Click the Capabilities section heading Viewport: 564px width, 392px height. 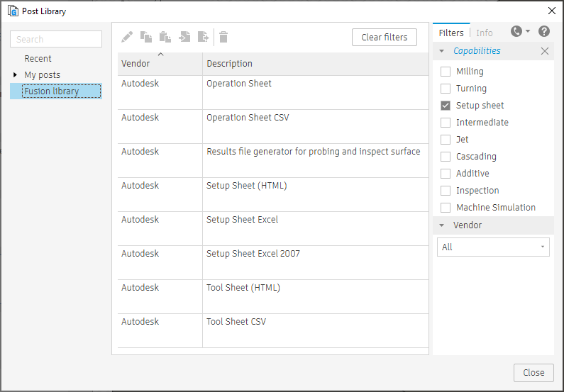coord(477,51)
